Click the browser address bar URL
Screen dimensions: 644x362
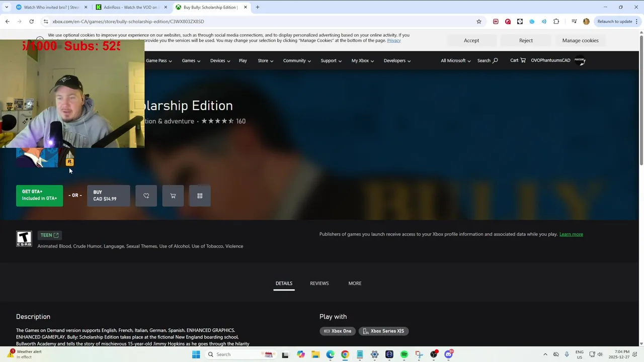pos(128,22)
